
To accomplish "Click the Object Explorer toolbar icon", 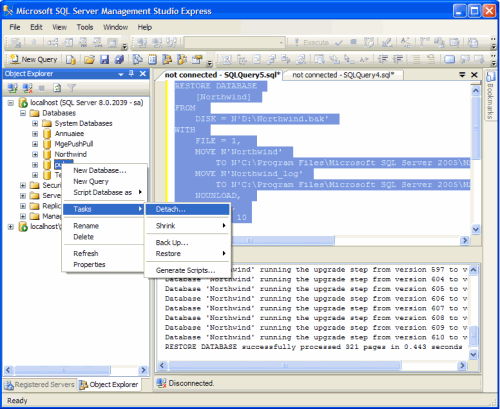I will pos(167,59).
